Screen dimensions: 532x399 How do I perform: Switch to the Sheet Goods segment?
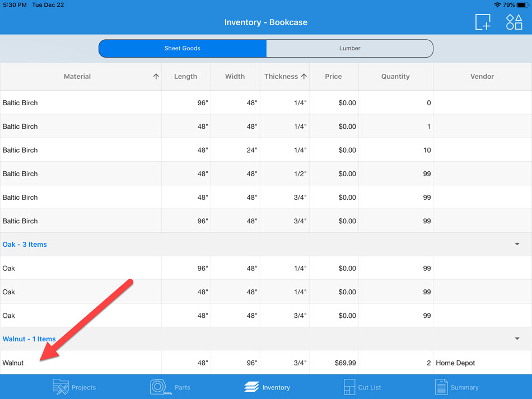pyautogui.click(x=183, y=48)
